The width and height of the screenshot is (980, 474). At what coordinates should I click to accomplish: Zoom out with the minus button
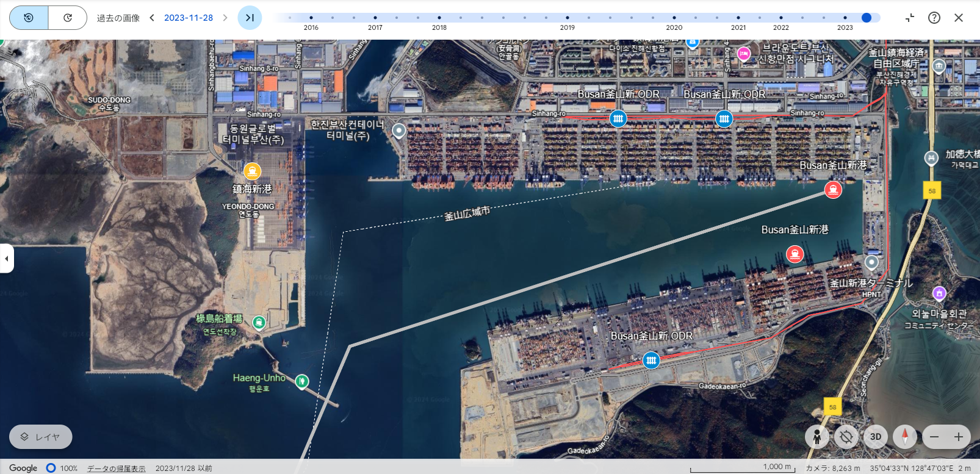point(934,437)
